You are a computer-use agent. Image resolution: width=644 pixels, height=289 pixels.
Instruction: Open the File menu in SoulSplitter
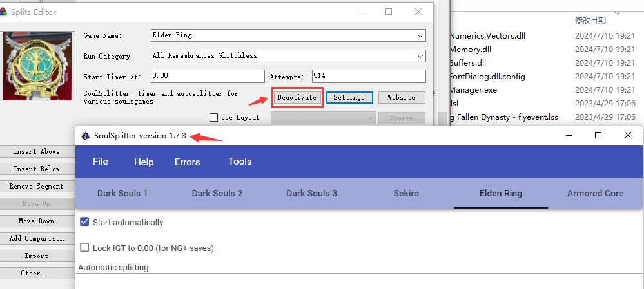(100, 162)
